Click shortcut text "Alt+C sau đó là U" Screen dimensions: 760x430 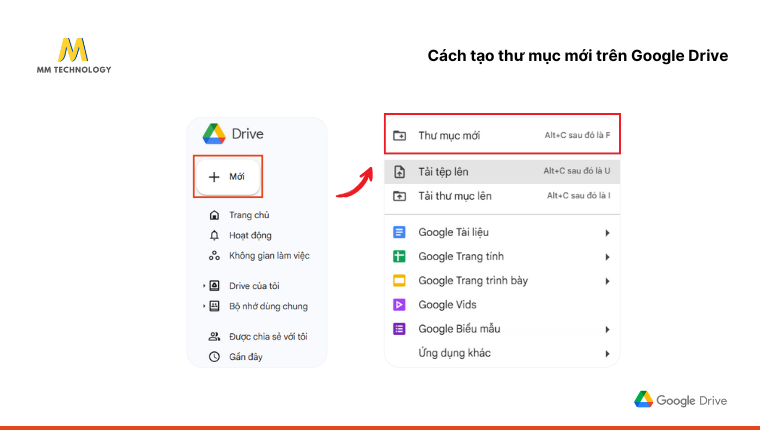click(x=577, y=171)
